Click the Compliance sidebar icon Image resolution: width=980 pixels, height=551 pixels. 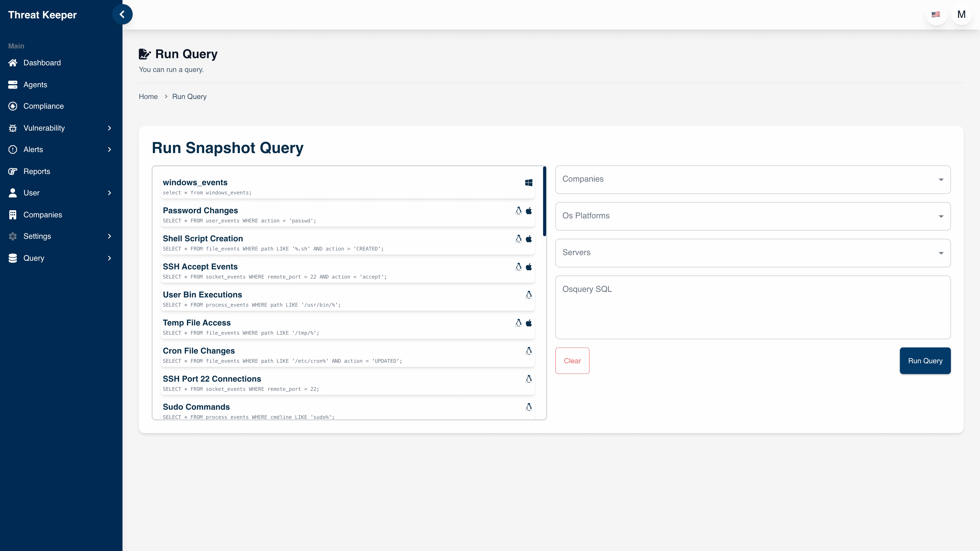tap(13, 106)
